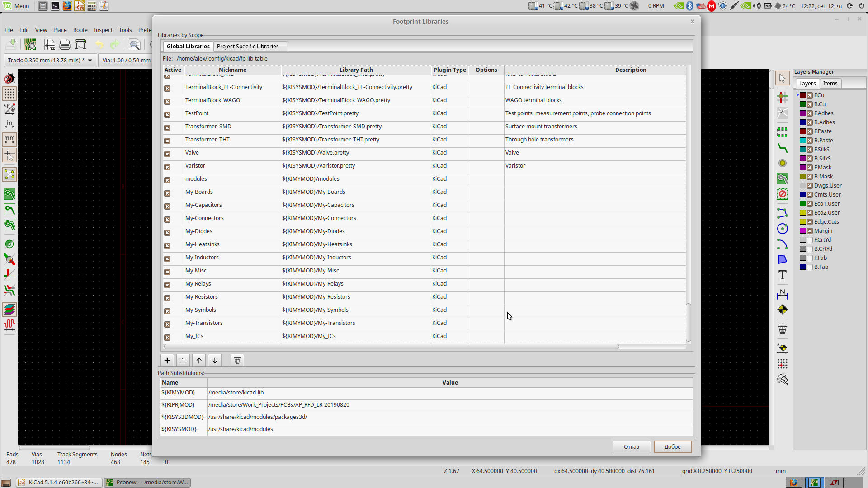Sort by Library Path column header

pos(356,70)
